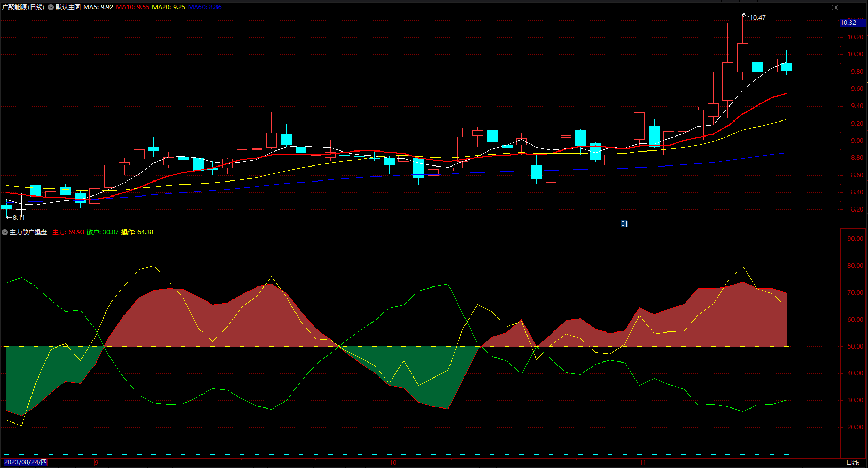The image size is (868, 468).
Task: Click the 主力散户操盘 indicator name
Action: (28, 232)
